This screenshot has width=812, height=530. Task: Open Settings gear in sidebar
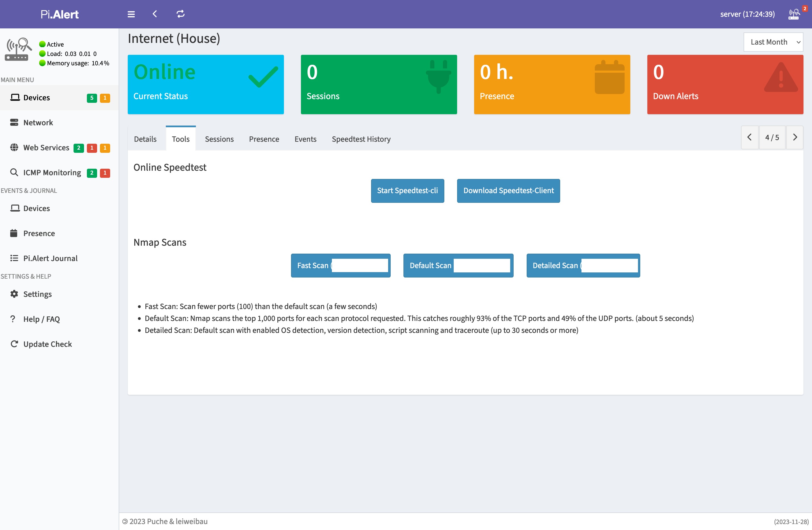[x=37, y=294]
